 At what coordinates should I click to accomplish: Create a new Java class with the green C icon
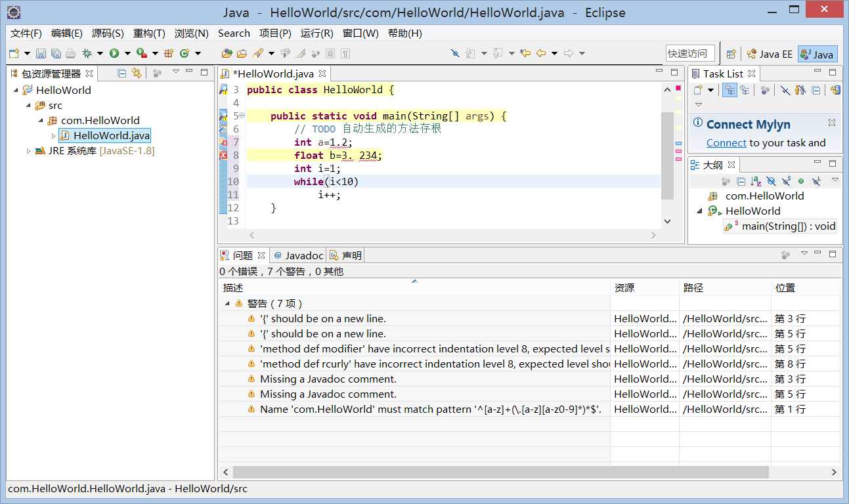pyautogui.click(x=185, y=53)
